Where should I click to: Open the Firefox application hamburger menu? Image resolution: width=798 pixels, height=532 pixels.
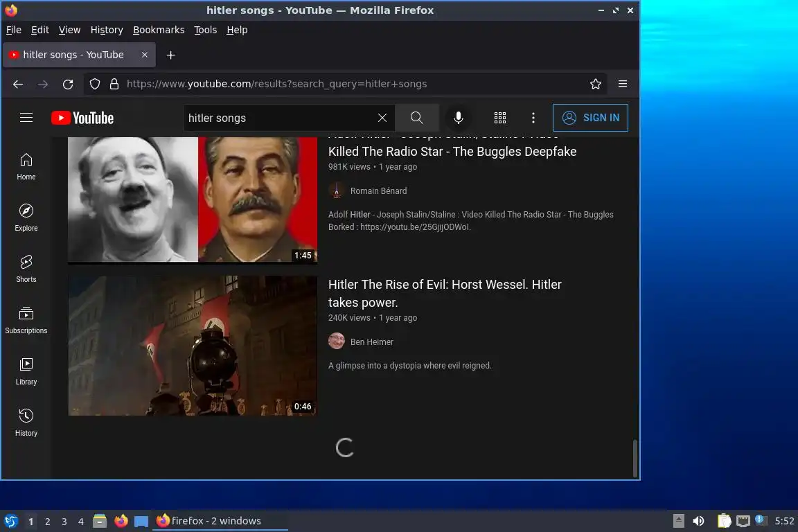coord(623,84)
